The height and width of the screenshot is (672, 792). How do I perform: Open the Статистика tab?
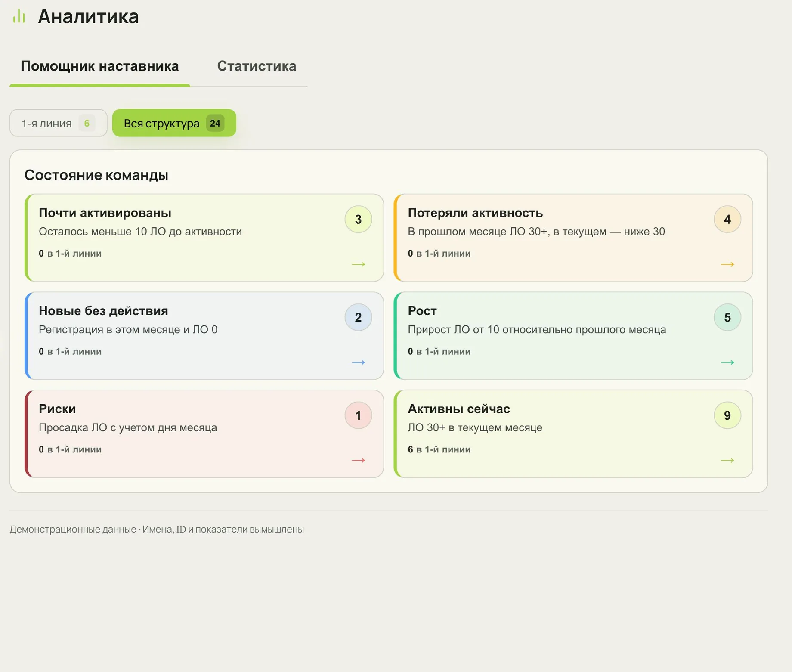(257, 66)
